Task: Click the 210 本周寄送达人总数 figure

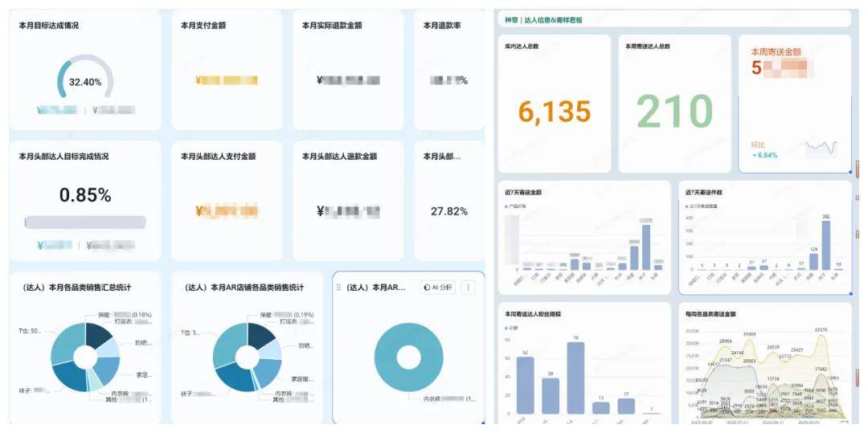Action: pyautogui.click(x=674, y=112)
